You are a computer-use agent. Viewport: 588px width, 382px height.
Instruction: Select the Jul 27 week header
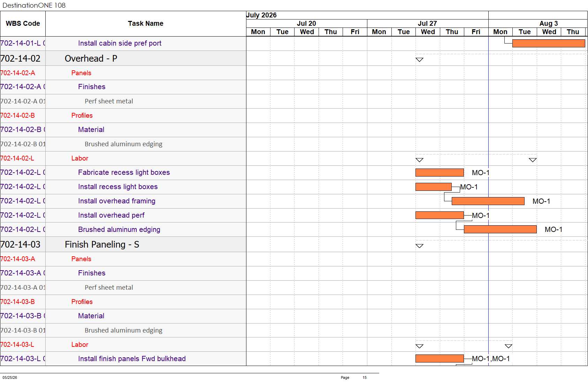click(x=427, y=23)
